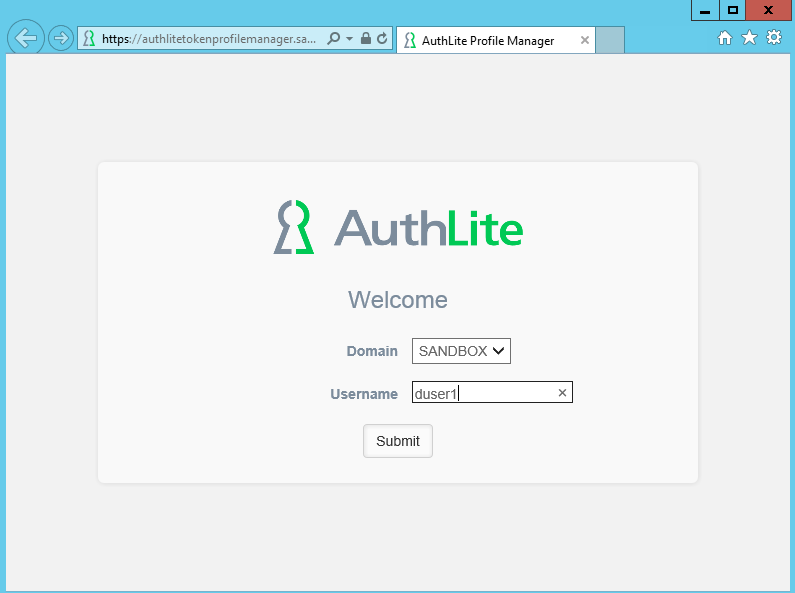Screen dimensions: 795x593
Task: Click the Domain label
Action: [372, 351]
